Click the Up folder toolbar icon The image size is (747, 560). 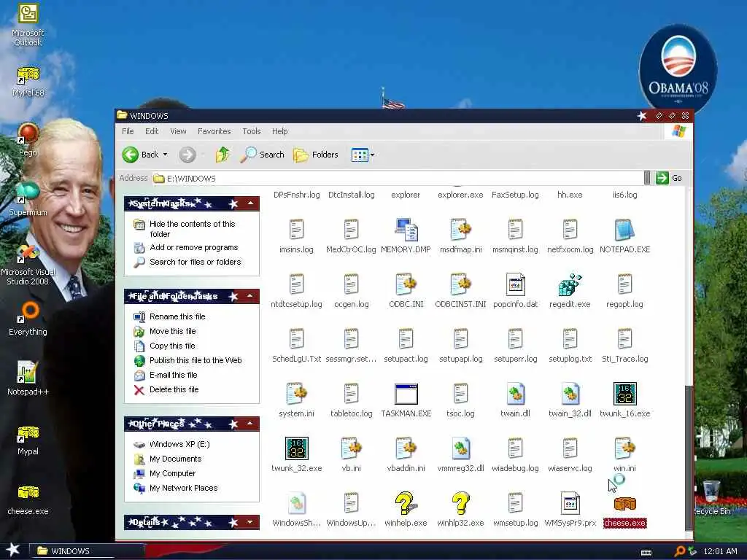pyautogui.click(x=222, y=155)
